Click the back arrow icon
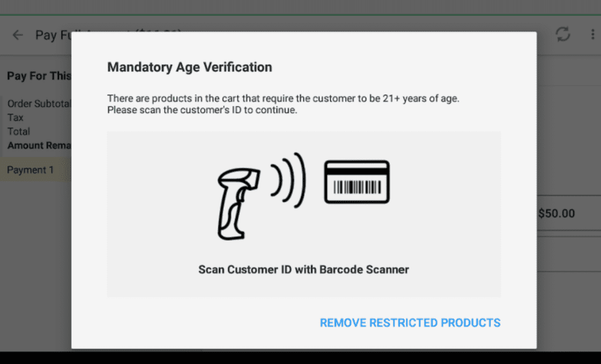The width and height of the screenshot is (601, 364). click(18, 35)
